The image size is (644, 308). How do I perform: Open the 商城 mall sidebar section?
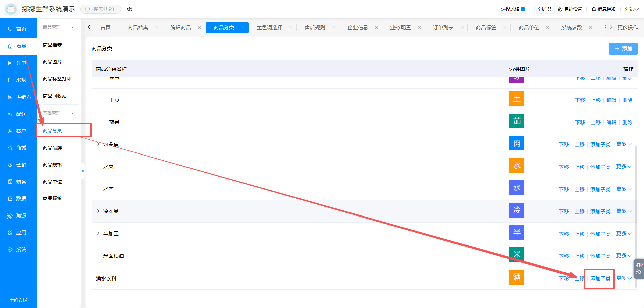point(18,148)
